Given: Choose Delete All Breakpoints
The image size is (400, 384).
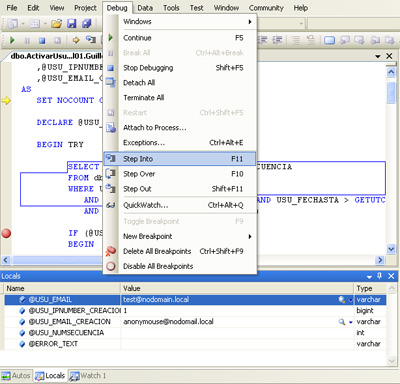Looking at the screenshot, I should point(180,251).
